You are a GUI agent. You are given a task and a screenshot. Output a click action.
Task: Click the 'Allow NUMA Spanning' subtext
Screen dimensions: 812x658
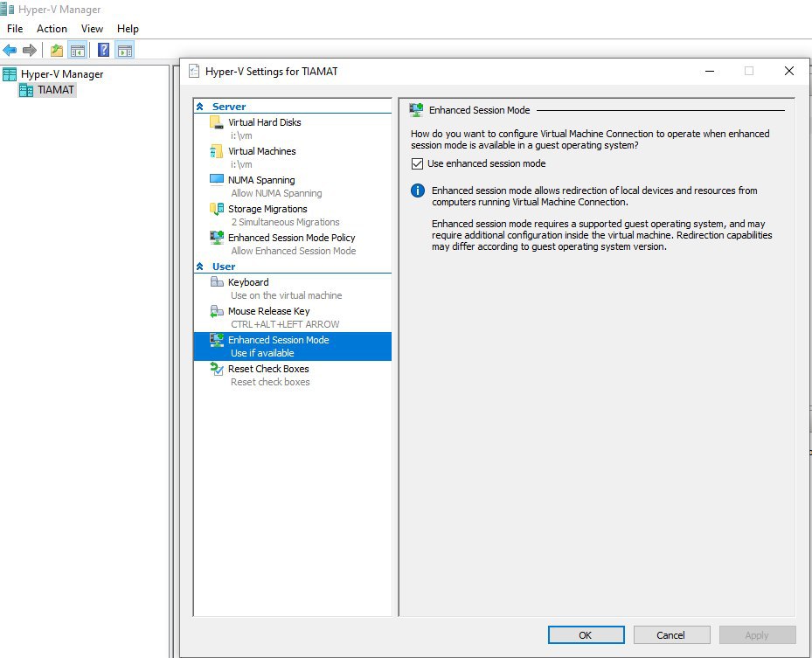(276, 193)
